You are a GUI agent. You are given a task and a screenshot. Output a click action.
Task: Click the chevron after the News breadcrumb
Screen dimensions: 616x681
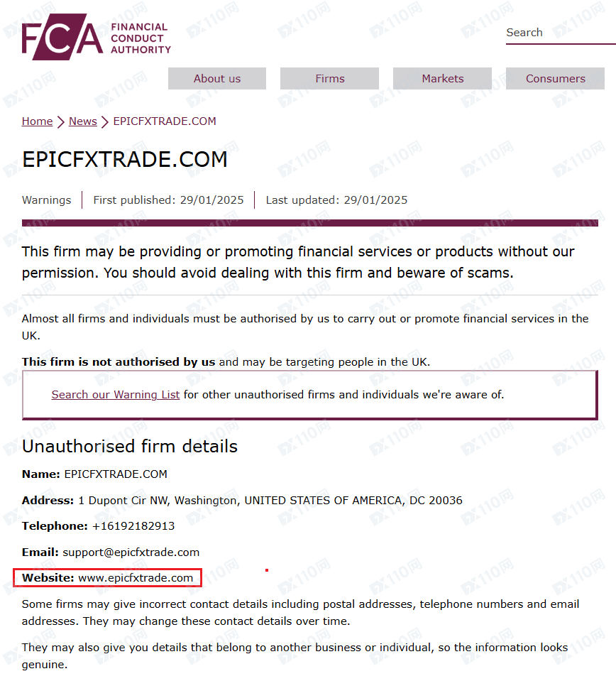point(105,122)
